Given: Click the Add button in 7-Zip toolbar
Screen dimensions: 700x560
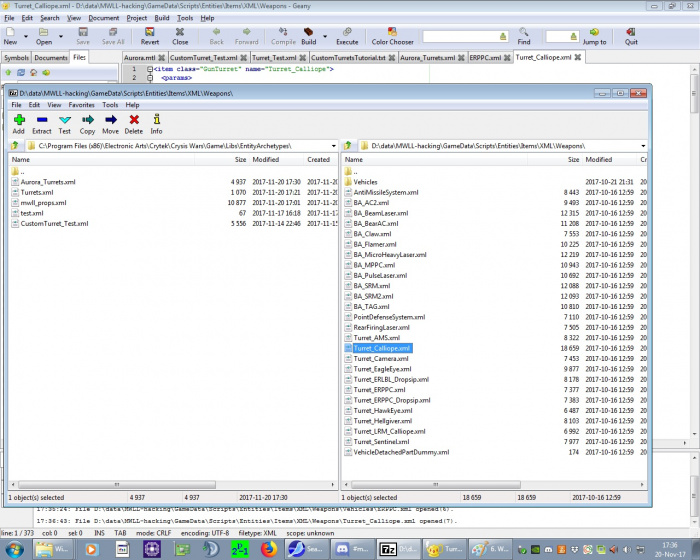Looking at the screenshot, I should (x=18, y=123).
